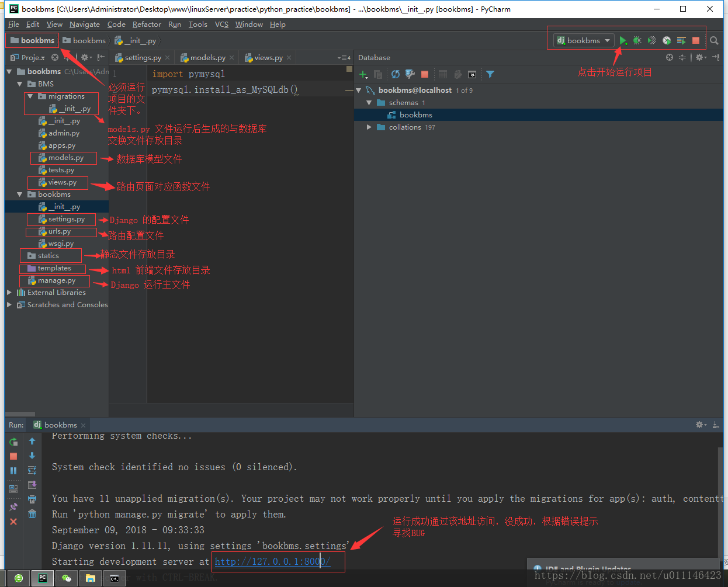The height and width of the screenshot is (587, 728).
Task: Open the File menu
Action: [13, 24]
